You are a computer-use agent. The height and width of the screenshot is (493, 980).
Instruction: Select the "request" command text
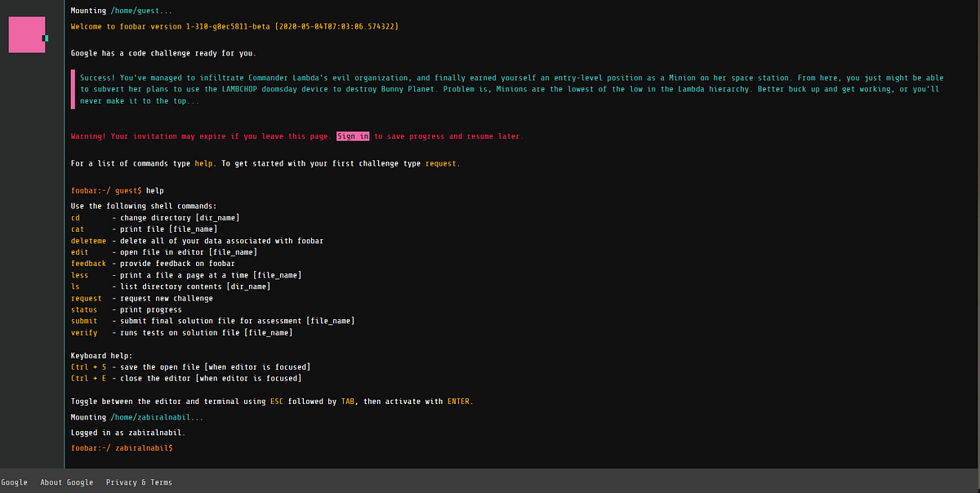(x=85, y=297)
